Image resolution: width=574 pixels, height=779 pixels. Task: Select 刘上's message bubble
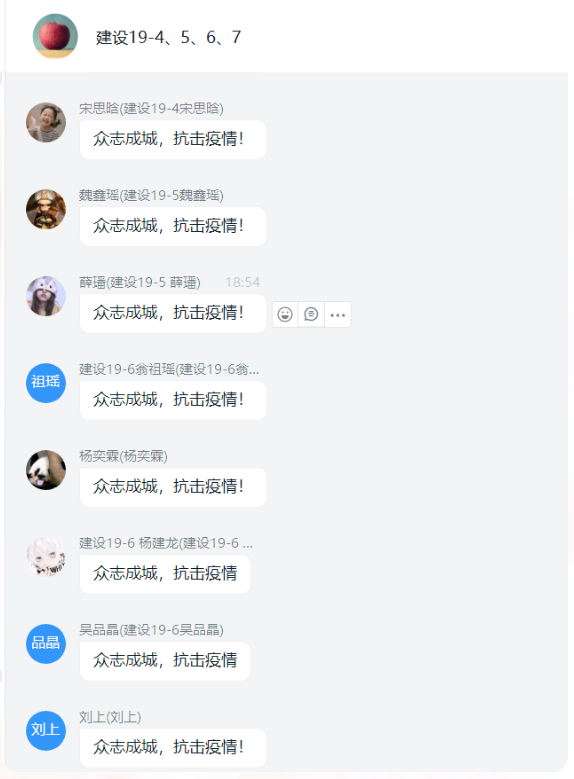pos(173,748)
